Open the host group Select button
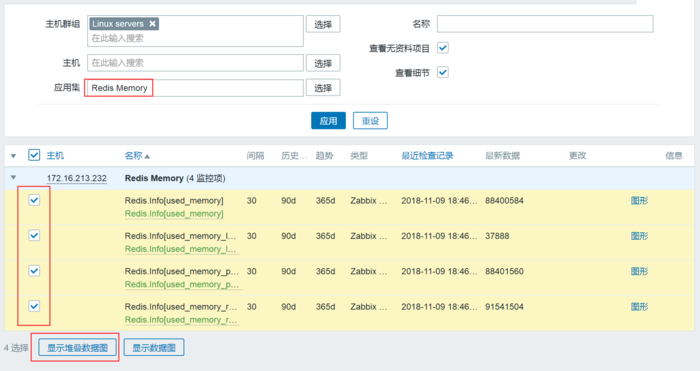Image resolution: width=700 pixels, height=371 pixels. (x=323, y=24)
